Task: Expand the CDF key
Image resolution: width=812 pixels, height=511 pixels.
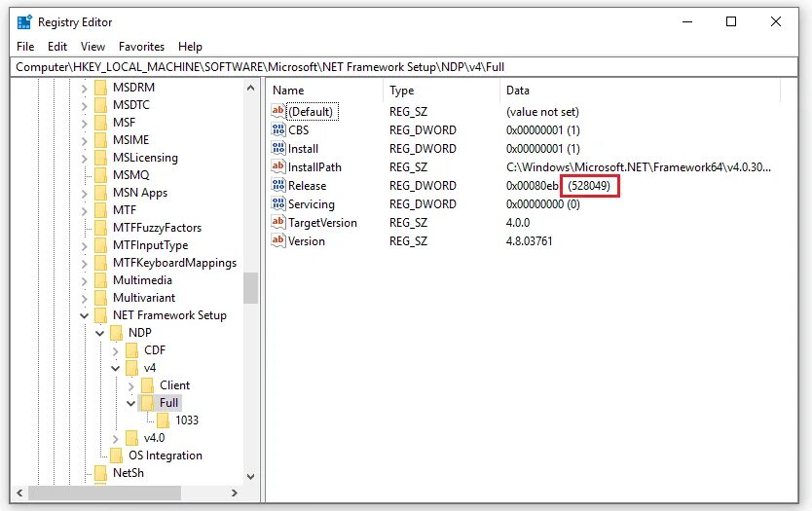Action: (x=116, y=351)
